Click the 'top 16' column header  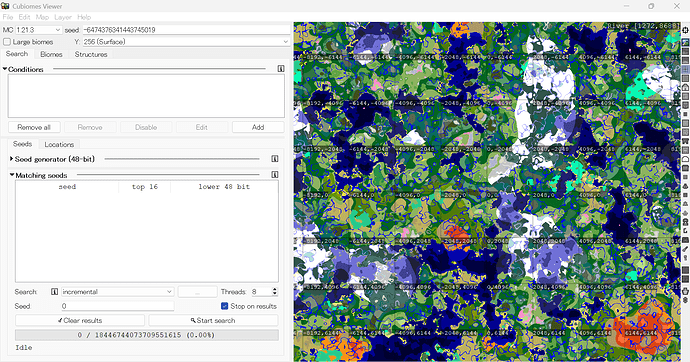tap(144, 186)
